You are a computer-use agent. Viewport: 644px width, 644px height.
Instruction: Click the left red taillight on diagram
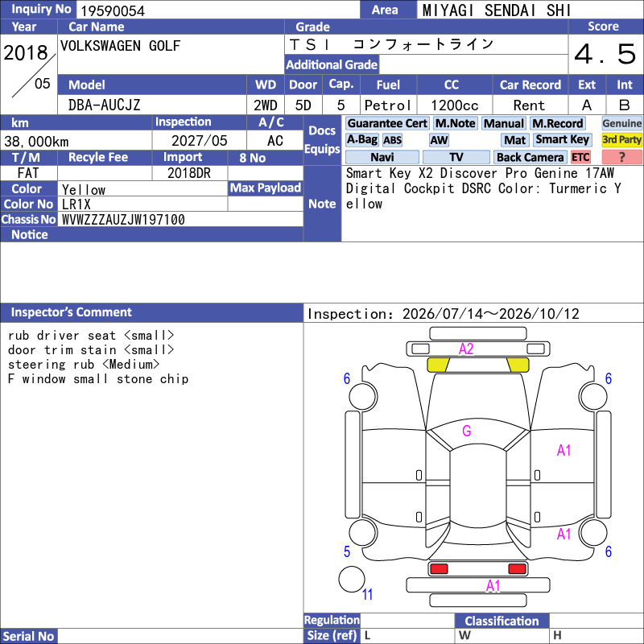click(x=439, y=569)
